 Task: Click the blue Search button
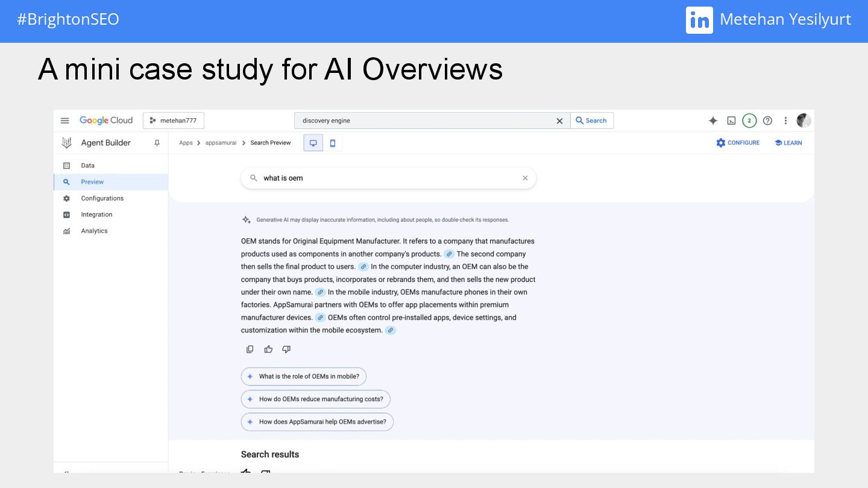(x=592, y=120)
